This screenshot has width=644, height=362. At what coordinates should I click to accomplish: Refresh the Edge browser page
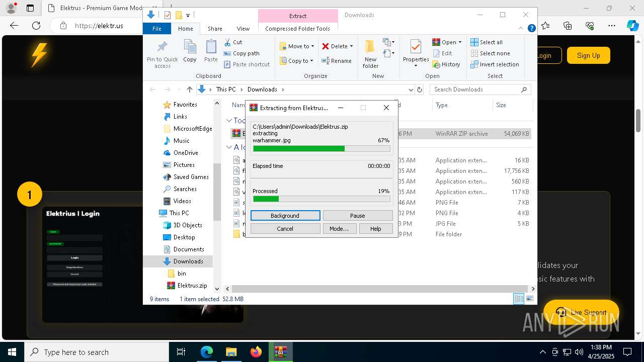tap(36, 26)
